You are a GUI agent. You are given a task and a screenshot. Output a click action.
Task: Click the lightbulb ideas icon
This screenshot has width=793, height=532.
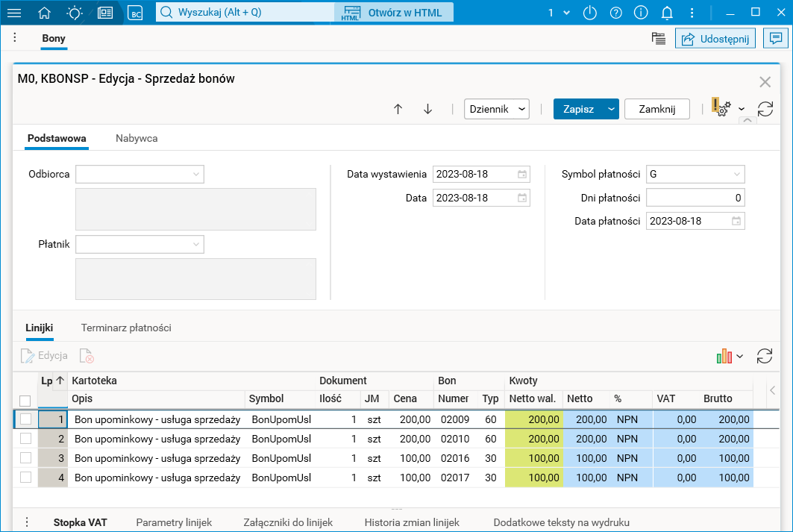tap(75, 13)
